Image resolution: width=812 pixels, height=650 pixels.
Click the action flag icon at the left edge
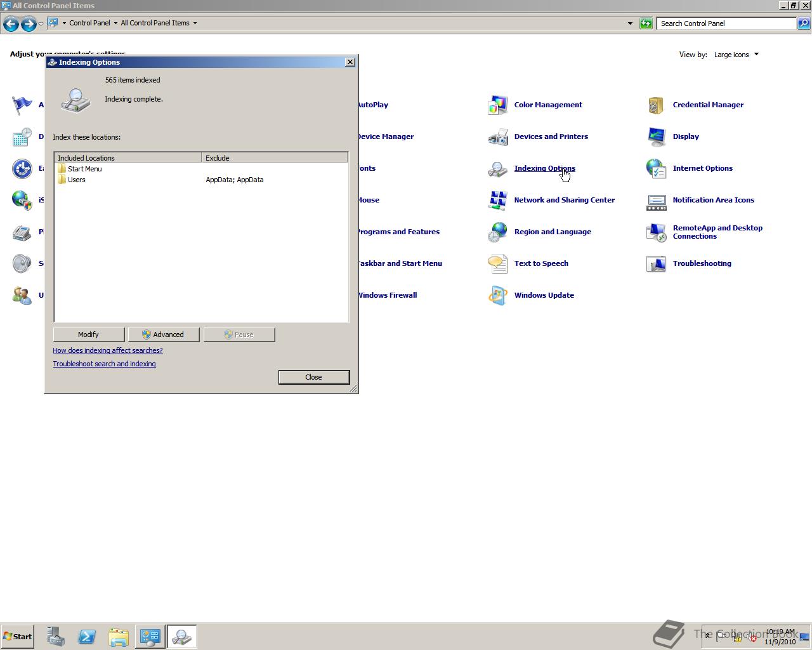click(x=22, y=105)
